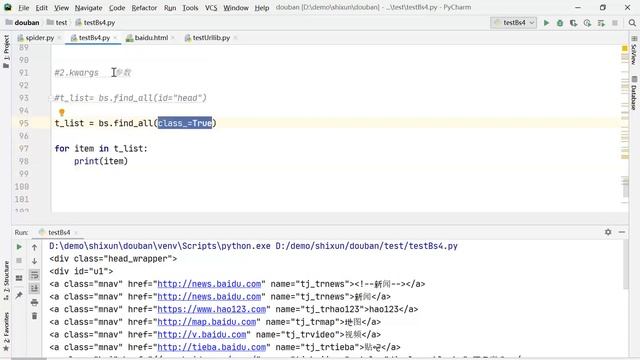Click into line 95 find_all code

(x=136, y=123)
